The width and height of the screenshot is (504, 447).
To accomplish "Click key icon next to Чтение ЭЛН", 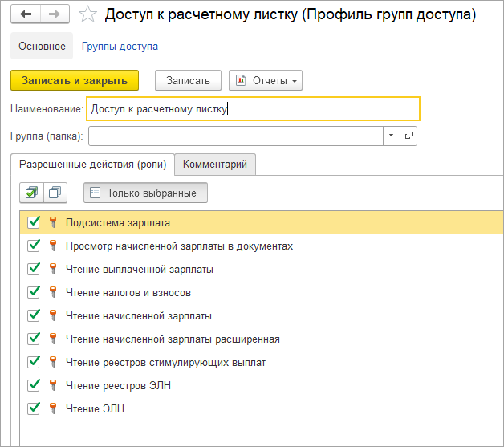I will tap(53, 408).
